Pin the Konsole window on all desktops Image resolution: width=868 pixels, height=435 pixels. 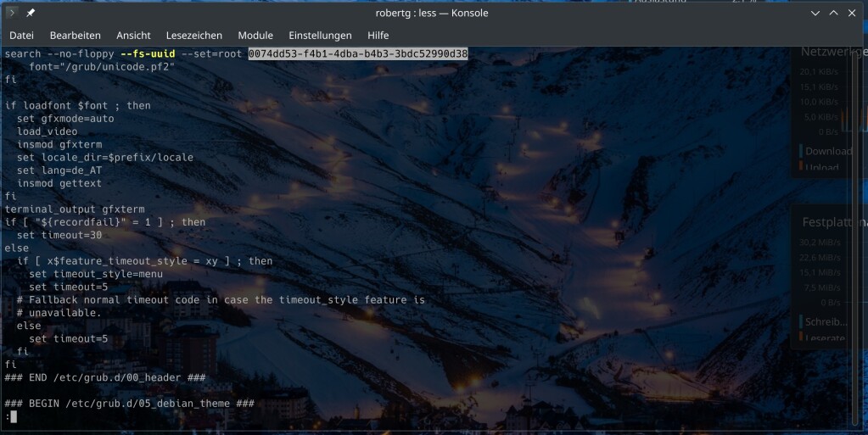tap(31, 13)
